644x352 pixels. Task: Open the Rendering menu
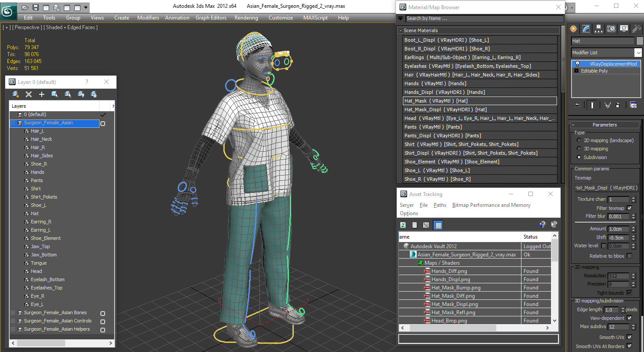pos(246,18)
